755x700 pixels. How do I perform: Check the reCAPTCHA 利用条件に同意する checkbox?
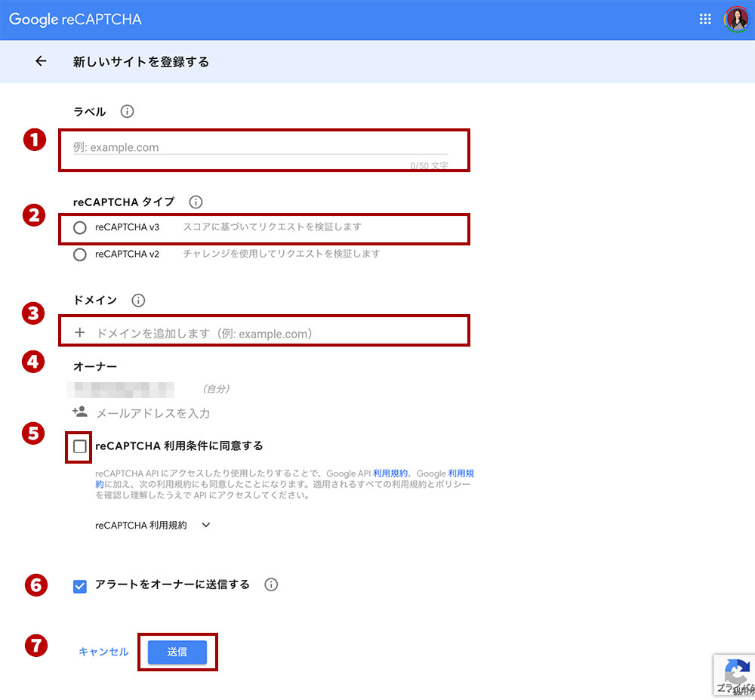(80, 446)
